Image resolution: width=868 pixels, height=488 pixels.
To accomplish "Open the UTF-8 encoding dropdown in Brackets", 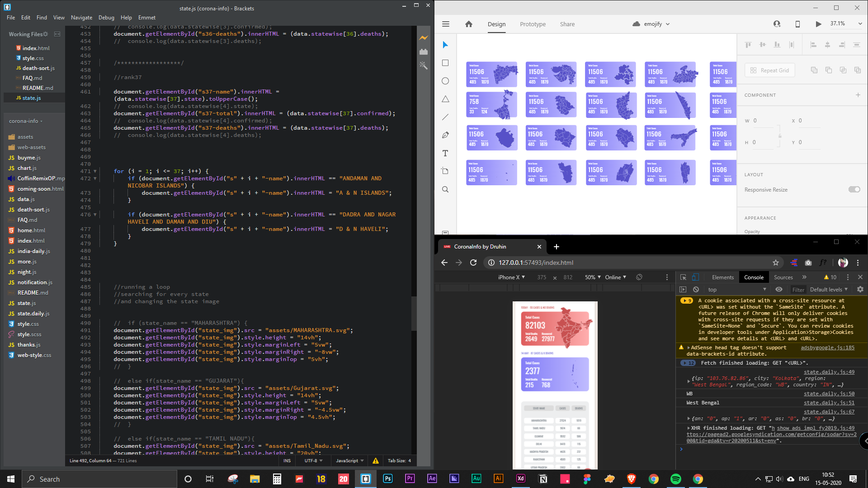I will click(313, 461).
